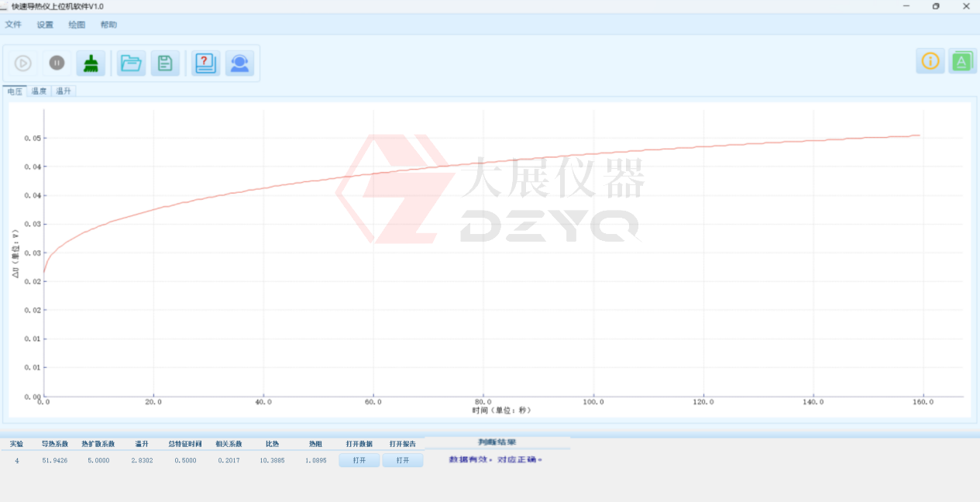Click the 相关系数 column header
980x502 pixels.
point(229,445)
